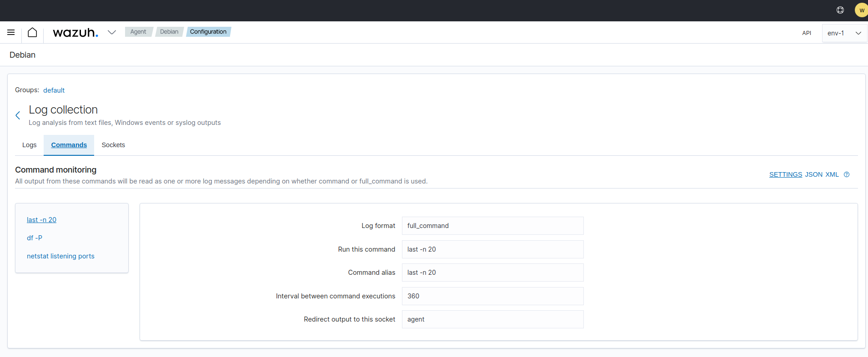Click the Command monitoring heading
The image size is (868, 357).
coord(56,170)
